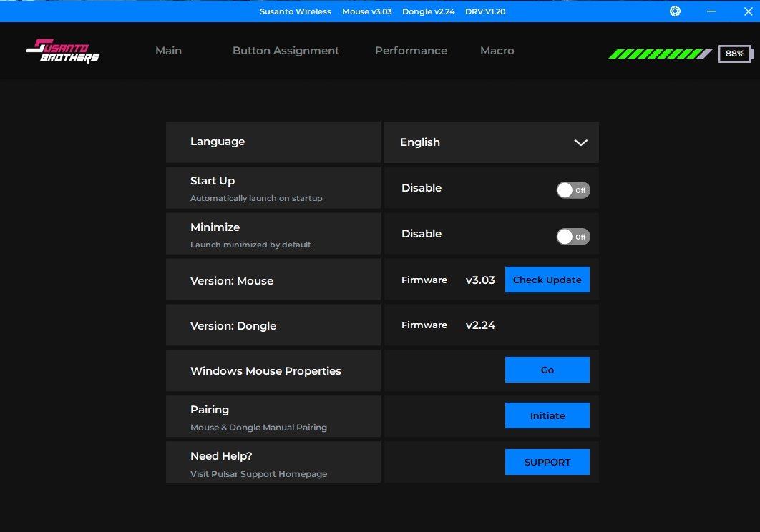
Task: Click 'DRV:V1.20' in title bar
Action: [x=485, y=11]
